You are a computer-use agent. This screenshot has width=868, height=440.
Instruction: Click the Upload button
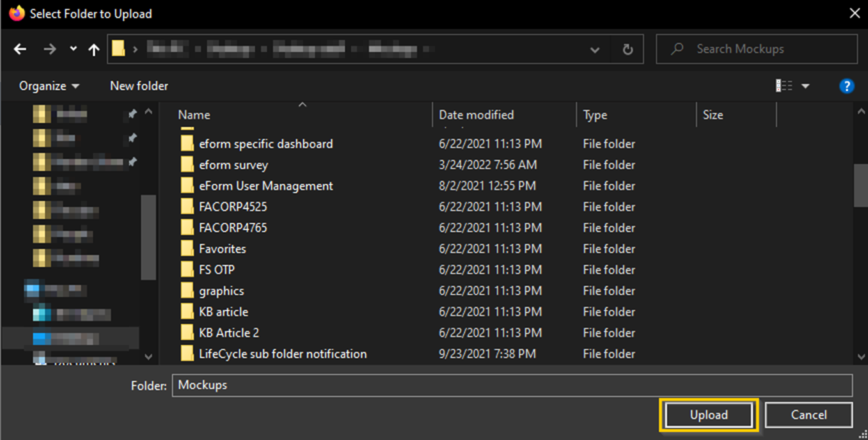click(x=709, y=415)
